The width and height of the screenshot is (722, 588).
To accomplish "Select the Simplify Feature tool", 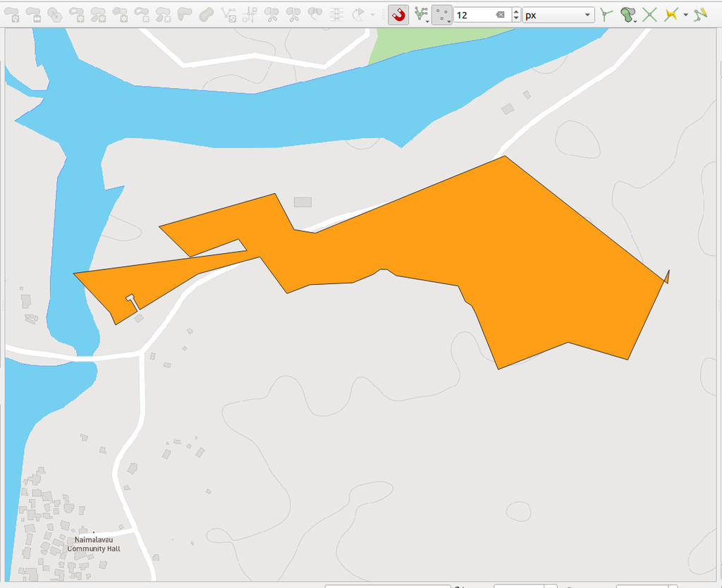I will tap(55, 15).
